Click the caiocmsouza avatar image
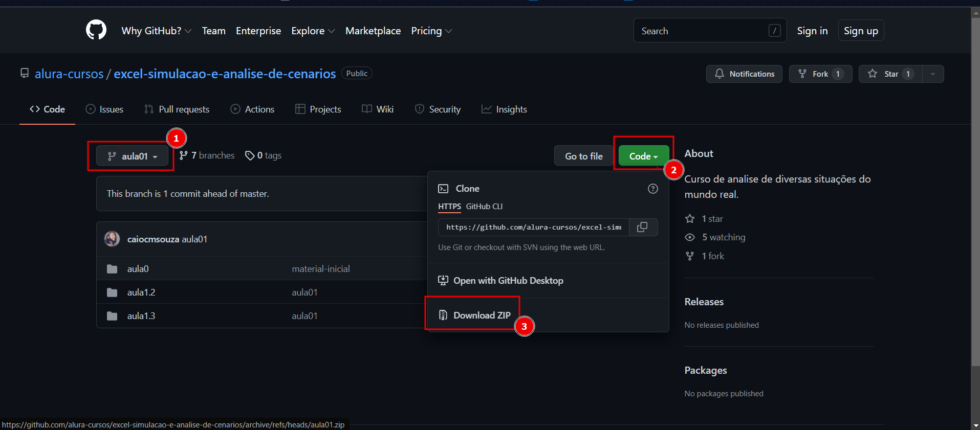This screenshot has width=980, height=430. click(x=112, y=239)
